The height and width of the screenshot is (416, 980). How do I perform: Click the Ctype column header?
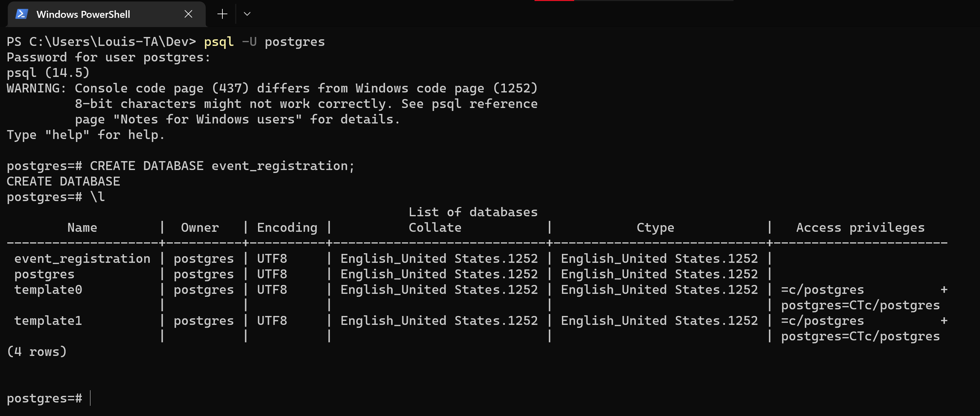coord(655,227)
